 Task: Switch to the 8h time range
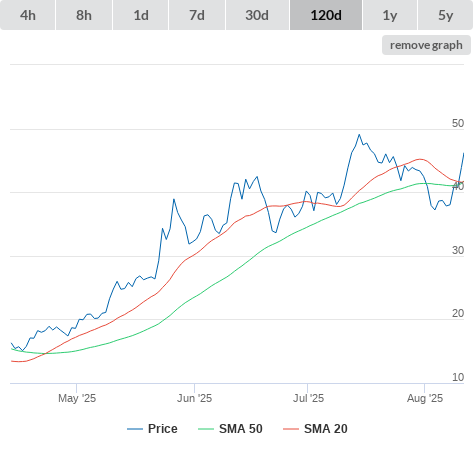pyautogui.click(x=84, y=15)
